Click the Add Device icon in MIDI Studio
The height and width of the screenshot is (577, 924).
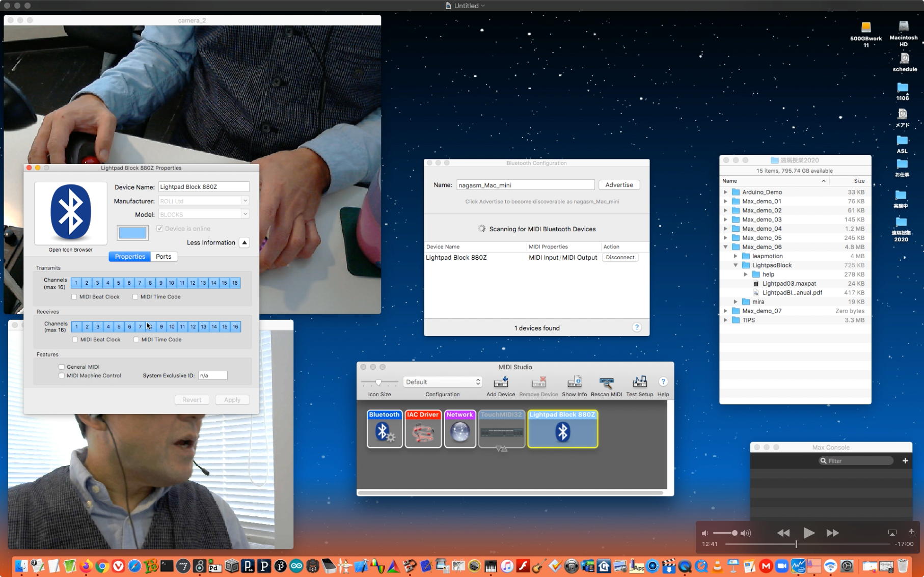click(501, 382)
